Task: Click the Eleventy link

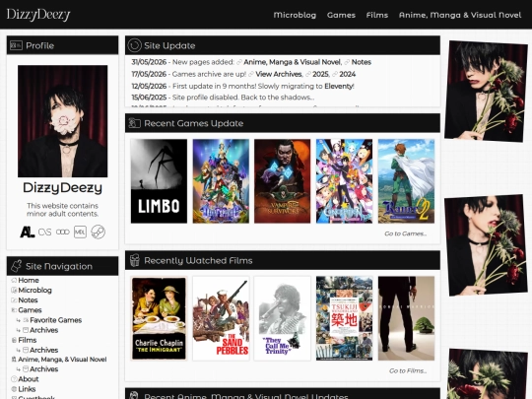Action: pos(339,86)
